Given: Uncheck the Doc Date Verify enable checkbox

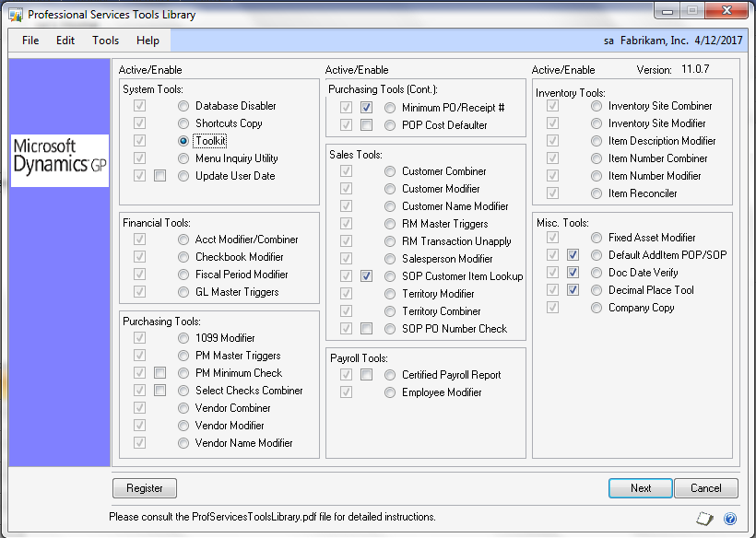Looking at the screenshot, I should click(573, 273).
